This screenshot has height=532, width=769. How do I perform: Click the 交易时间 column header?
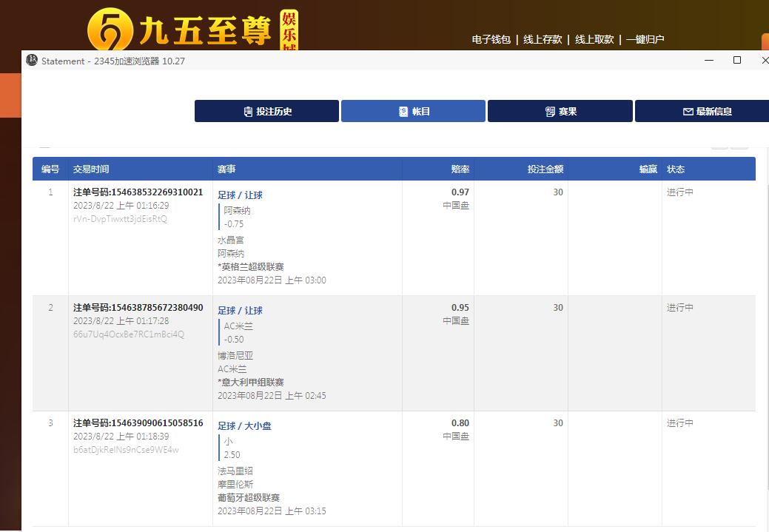(91, 169)
